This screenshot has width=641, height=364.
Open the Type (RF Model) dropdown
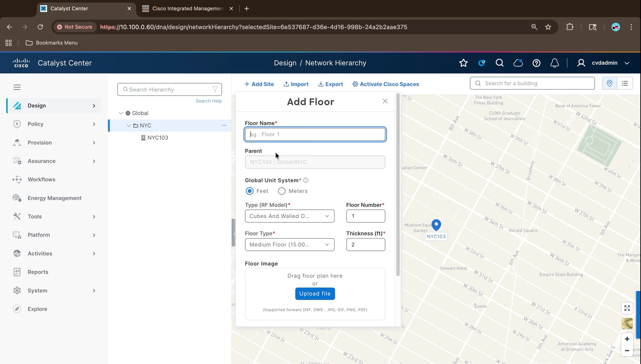tap(289, 216)
